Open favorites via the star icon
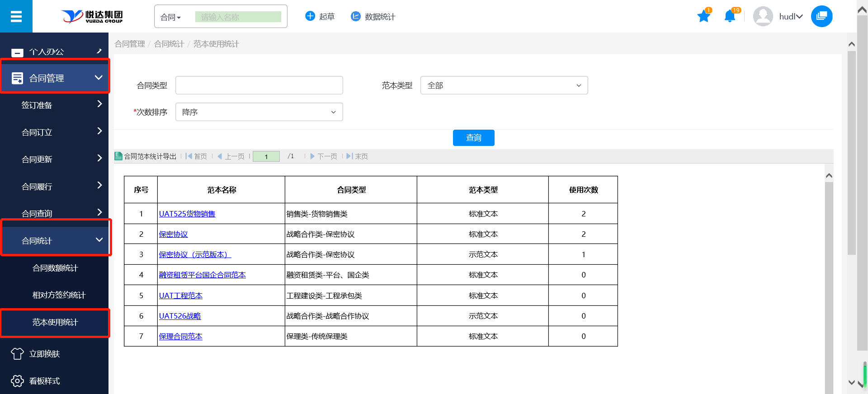The height and width of the screenshot is (394, 868). [x=703, y=17]
